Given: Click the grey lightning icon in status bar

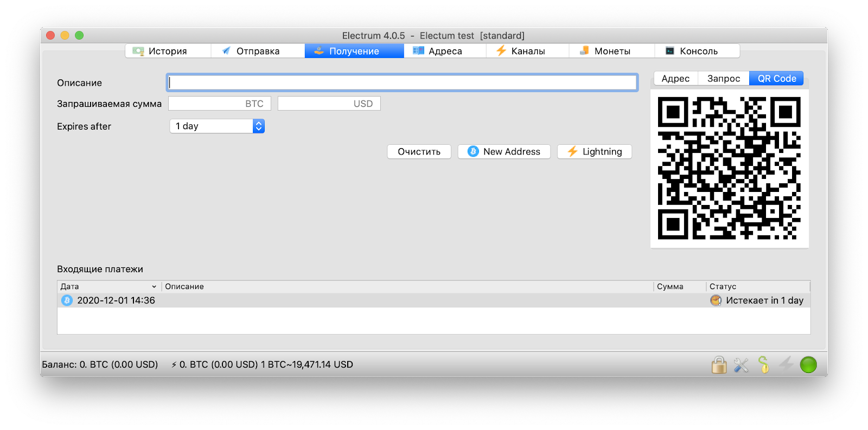Looking at the screenshot, I should pos(786,364).
